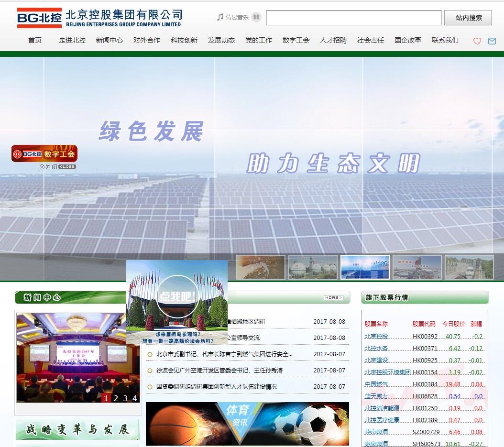Select the gas storage tanks thumbnail
The image size is (504, 447).
pyautogui.click(x=313, y=267)
